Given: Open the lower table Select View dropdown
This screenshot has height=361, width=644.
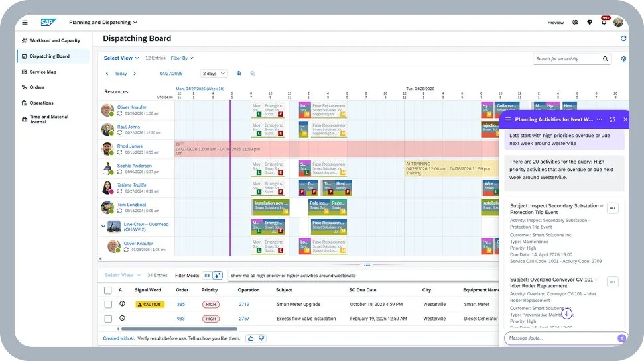Looking at the screenshot, I should pyautogui.click(x=123, y=276).
